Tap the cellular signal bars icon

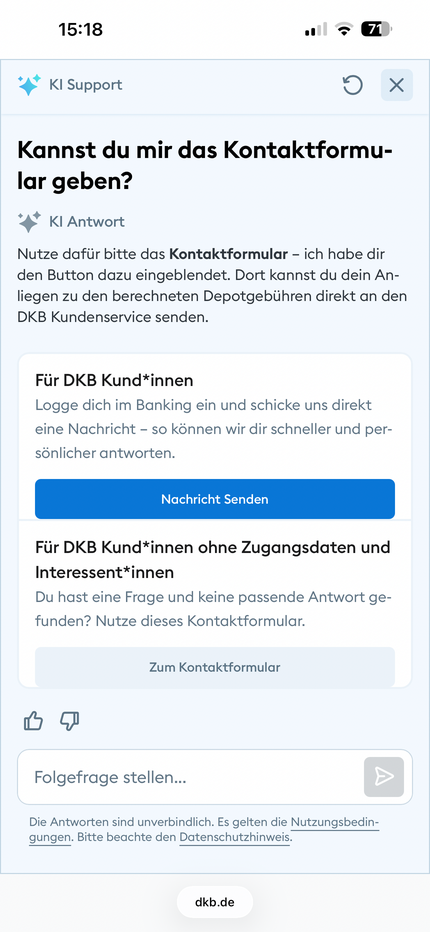point(316,29)
